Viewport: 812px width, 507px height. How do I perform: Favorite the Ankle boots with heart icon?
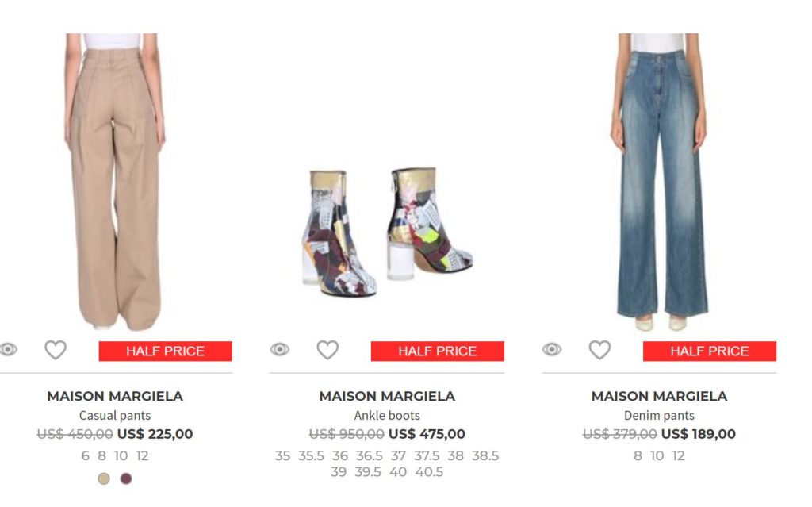tap(327, 350)
